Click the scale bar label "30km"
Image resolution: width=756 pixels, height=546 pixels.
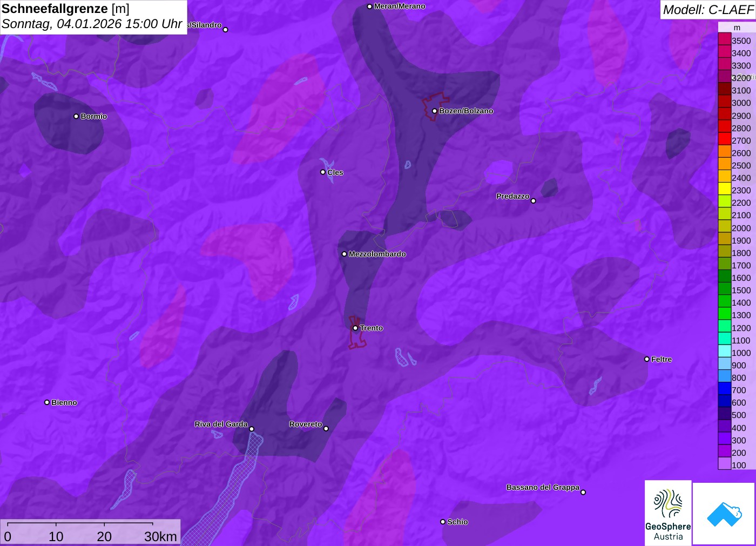coord(160,536)
